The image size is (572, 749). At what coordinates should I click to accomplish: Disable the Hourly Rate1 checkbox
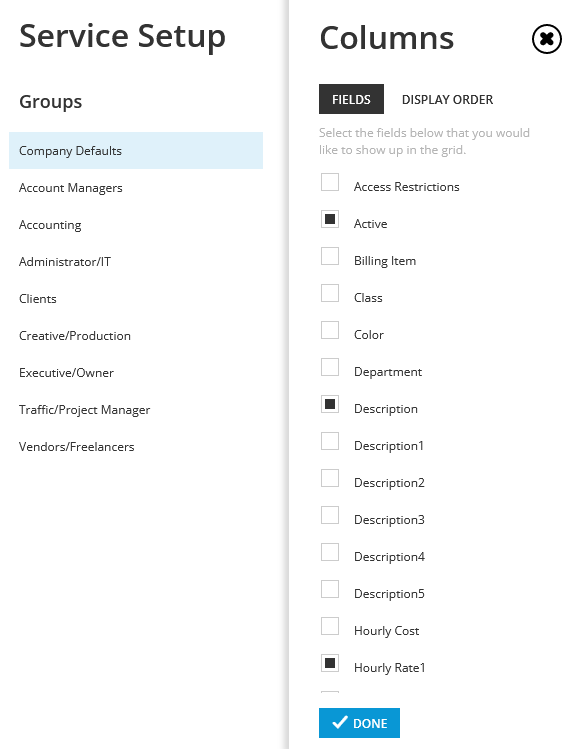(x=330, y=663)
